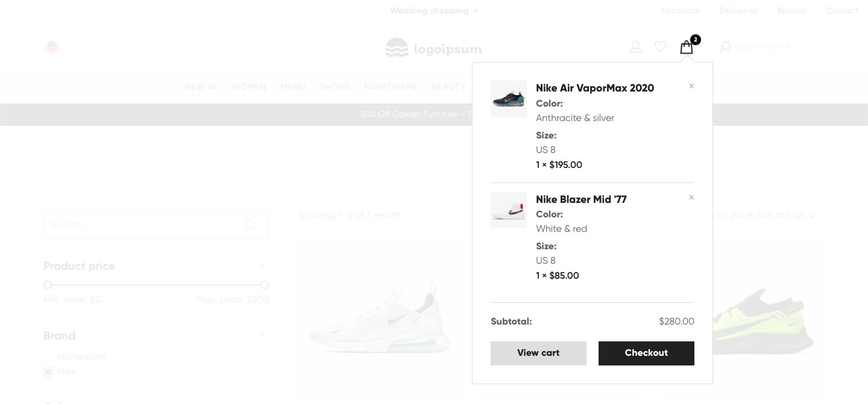Uncheck the Nike brand checkbox

pos(48,372)
